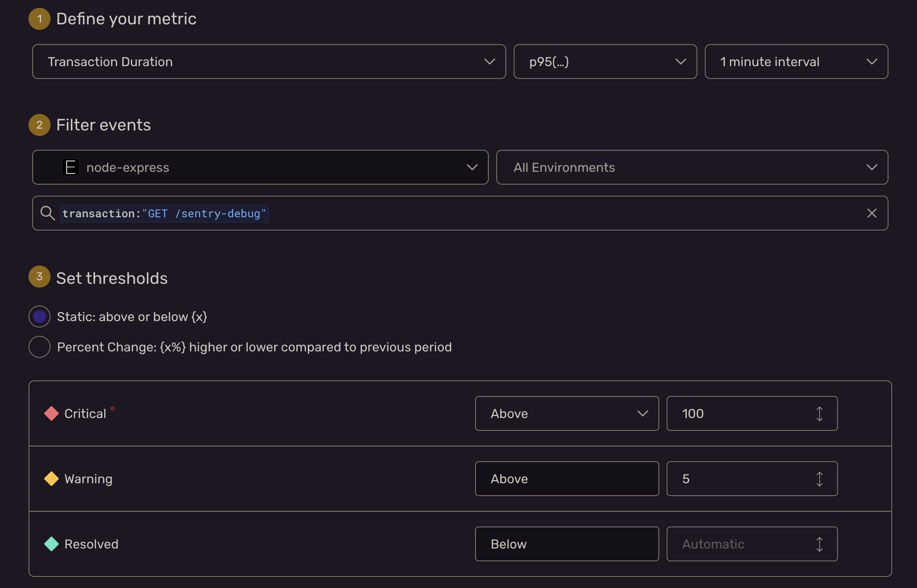Click the Resolved threshold stepper arrows
Viewport: 917px width, 588px height.
click(819, 544)
